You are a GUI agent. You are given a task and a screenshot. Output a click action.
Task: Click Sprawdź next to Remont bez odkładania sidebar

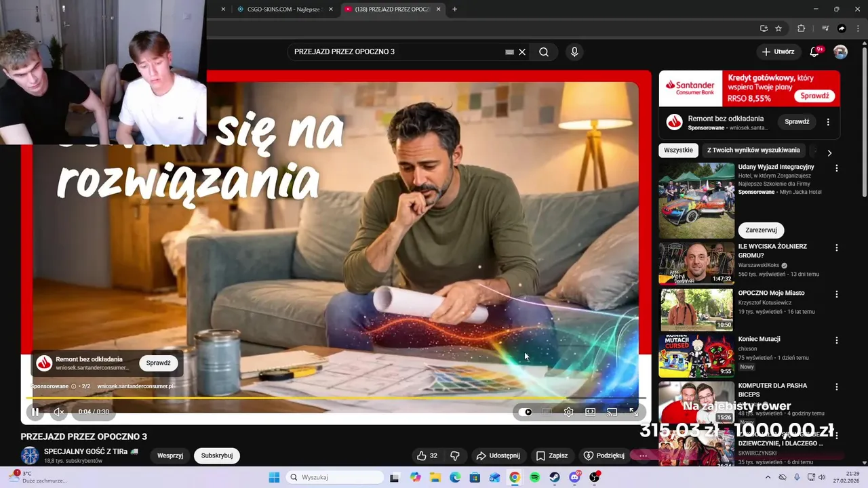[797, 122]
